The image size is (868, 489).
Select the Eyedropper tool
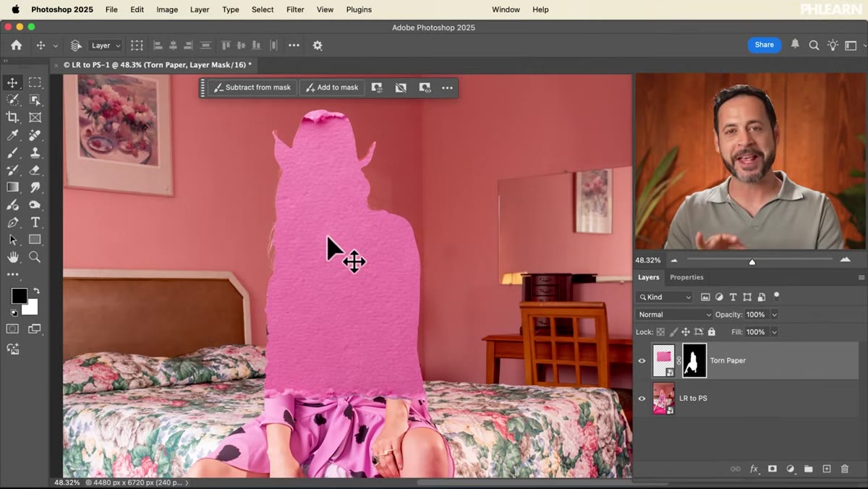(12, 135)
